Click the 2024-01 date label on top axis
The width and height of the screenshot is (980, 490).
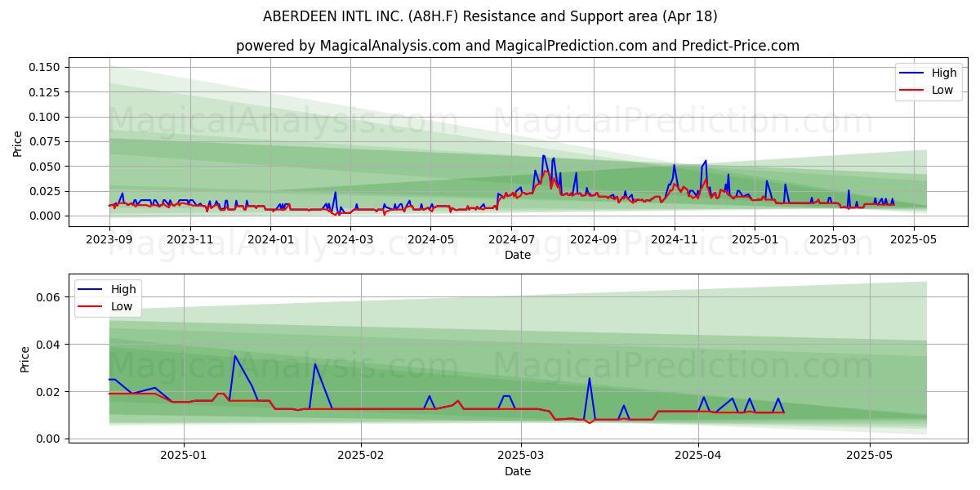[x=270, y=238]
